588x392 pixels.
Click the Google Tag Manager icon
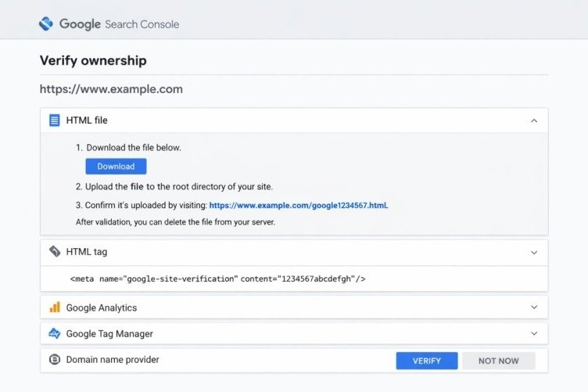click(55, 333)
